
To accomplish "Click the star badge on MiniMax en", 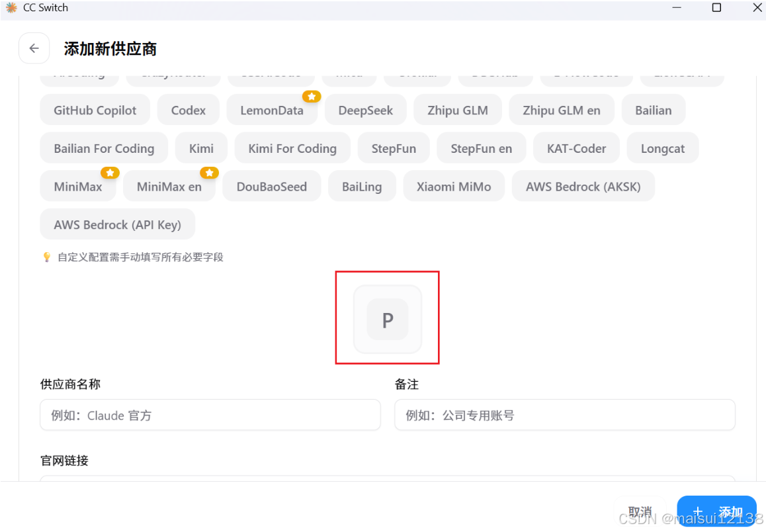I will tap(209, 173).
